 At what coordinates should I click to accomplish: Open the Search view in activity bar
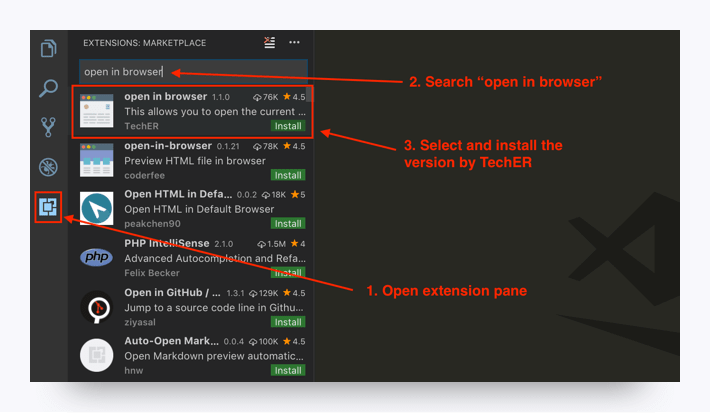click(x=48, y=88)
